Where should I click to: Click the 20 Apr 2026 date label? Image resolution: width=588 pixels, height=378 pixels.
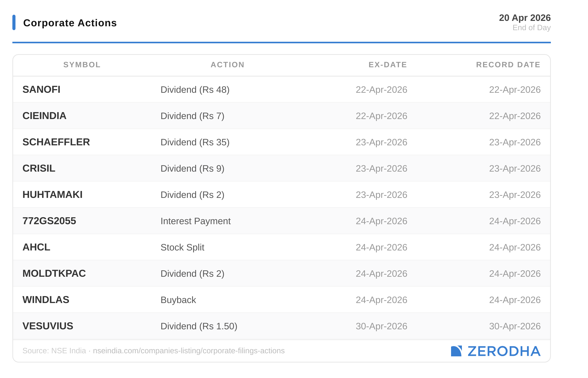[525, 18]
